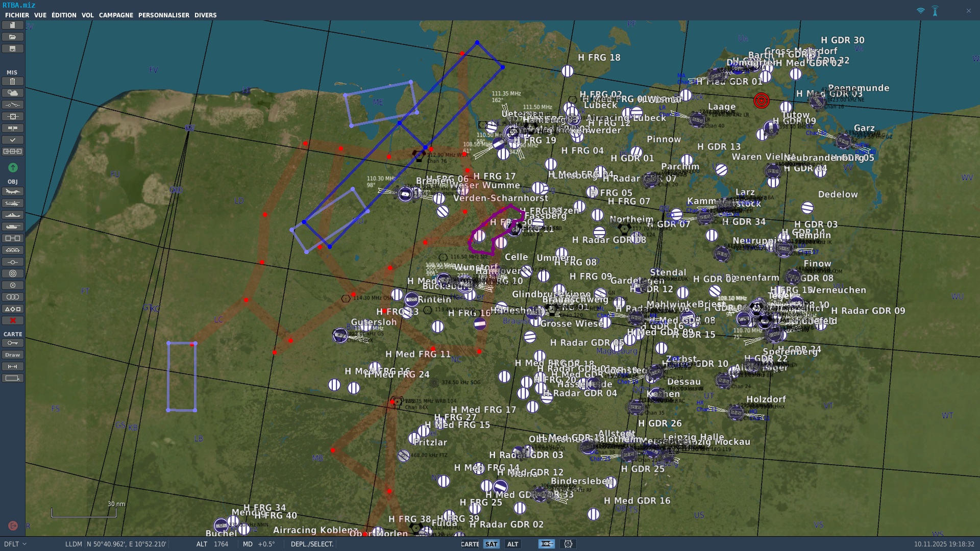Open the trigger zone target-circle tool
The width and height of the screenshot is (980, 551).
tap(13, 274)
